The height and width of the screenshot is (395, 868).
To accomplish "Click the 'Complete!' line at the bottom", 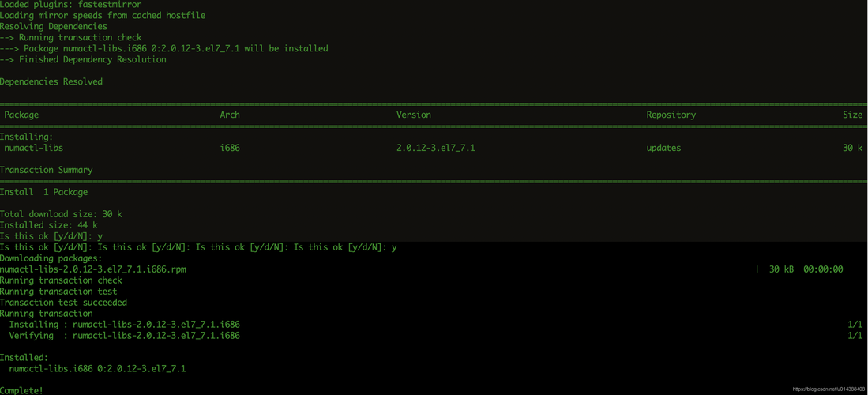I will click(x=21, y=390).
